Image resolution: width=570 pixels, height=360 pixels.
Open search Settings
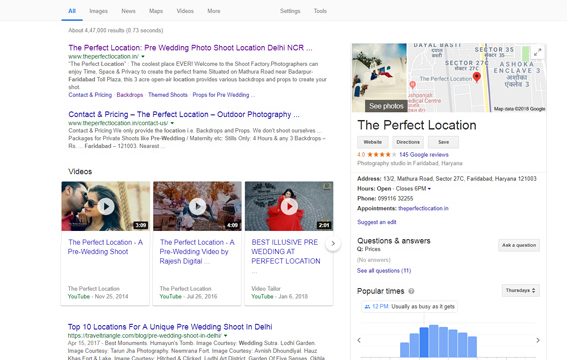[290, 11]
